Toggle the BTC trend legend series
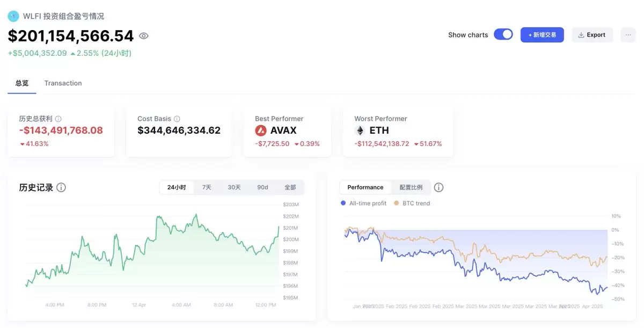This screenshot has width=644, height=328. 412,203
